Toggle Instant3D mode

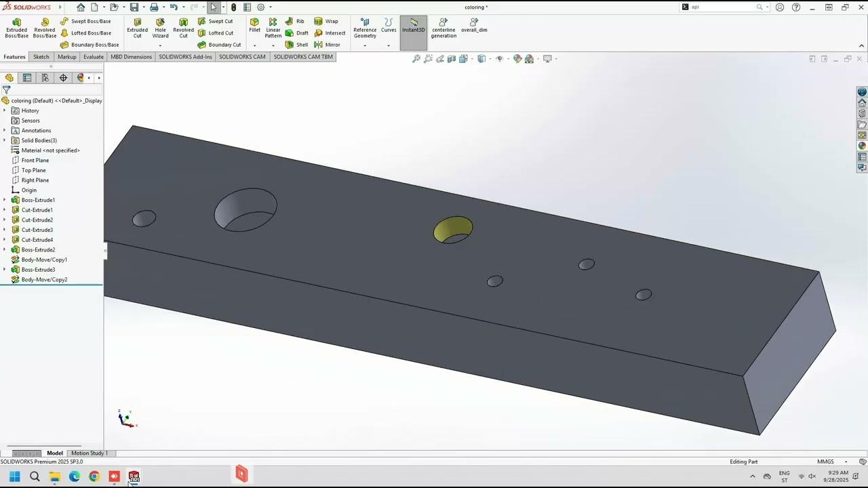tap(413, 33)
